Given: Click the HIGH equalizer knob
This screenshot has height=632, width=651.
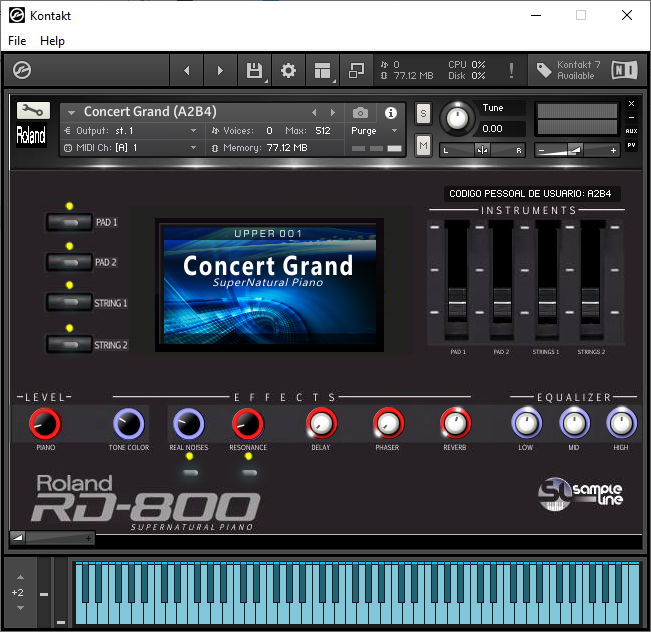Looking at the screenshot, I should pyautogui.click(x=621, y=423).
